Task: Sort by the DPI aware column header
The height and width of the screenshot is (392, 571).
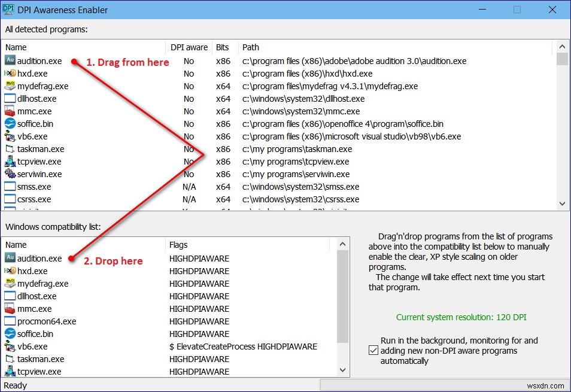Action: point(189,47)
